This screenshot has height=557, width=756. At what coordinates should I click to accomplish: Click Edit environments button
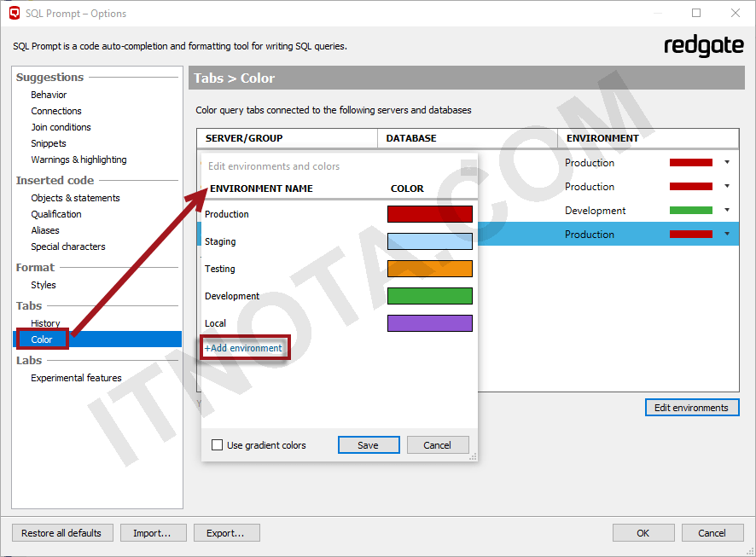691,408
